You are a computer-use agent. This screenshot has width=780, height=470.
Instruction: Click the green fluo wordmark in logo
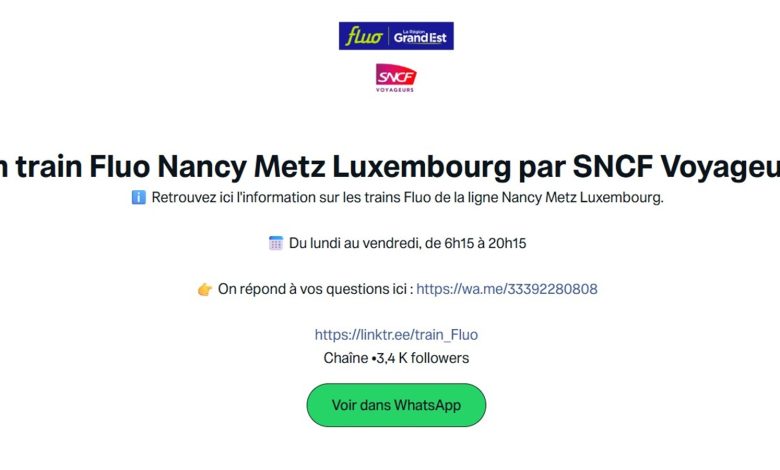click(364, 36)
